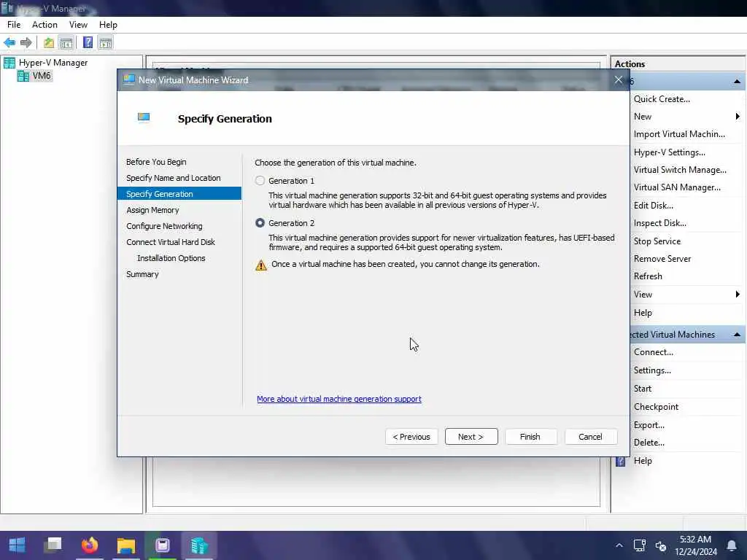Close the wizard with the X button
The height and width of the screenshot is (560, 747).
(619, 80)
